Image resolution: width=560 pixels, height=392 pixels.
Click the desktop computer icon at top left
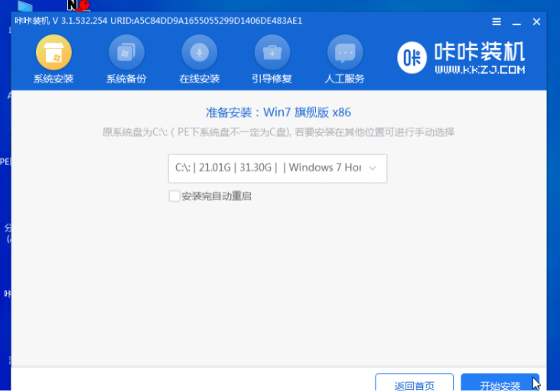[x=25, y=5]
